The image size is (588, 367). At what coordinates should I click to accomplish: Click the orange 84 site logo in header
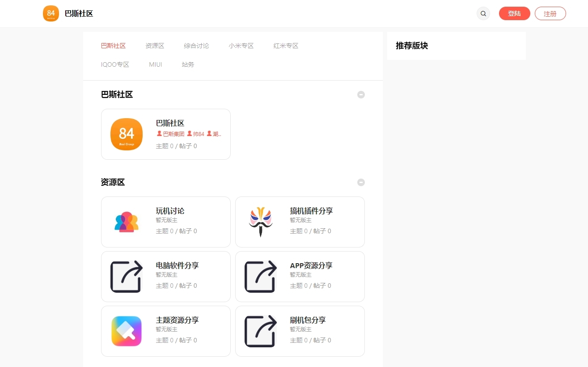click(x=51, y=13)
